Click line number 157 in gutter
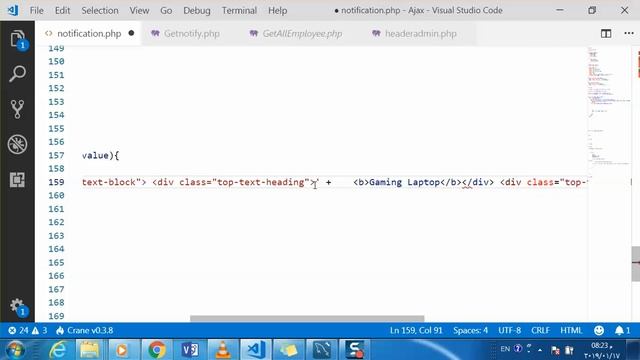 [x=56, y=155]
